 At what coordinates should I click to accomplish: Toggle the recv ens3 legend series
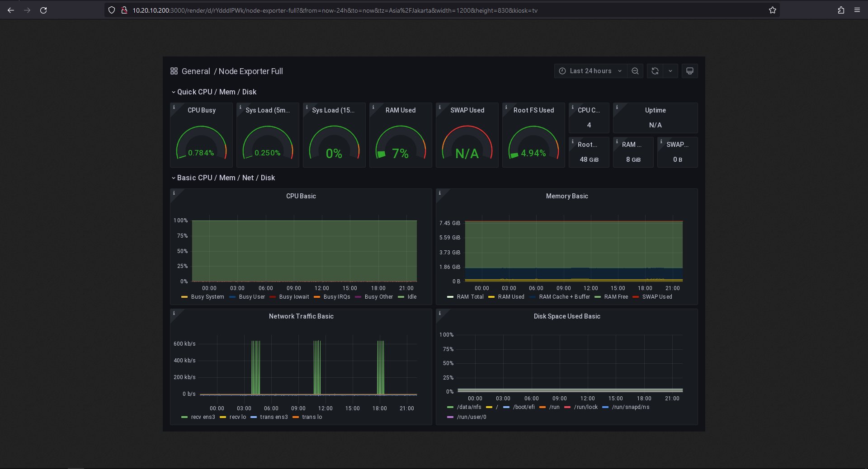[x=203, y=417]
